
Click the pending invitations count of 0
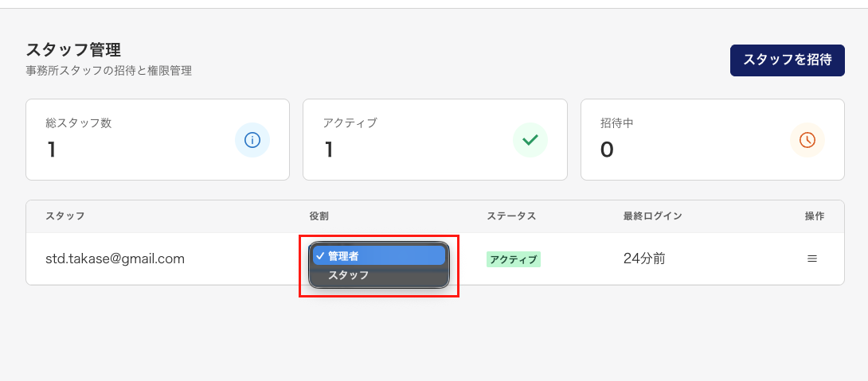607,150
